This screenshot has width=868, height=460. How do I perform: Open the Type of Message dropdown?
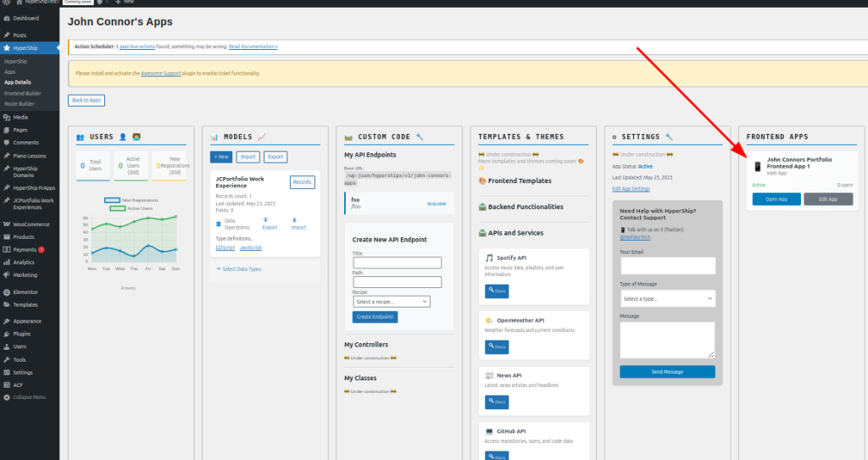(668, 299)
